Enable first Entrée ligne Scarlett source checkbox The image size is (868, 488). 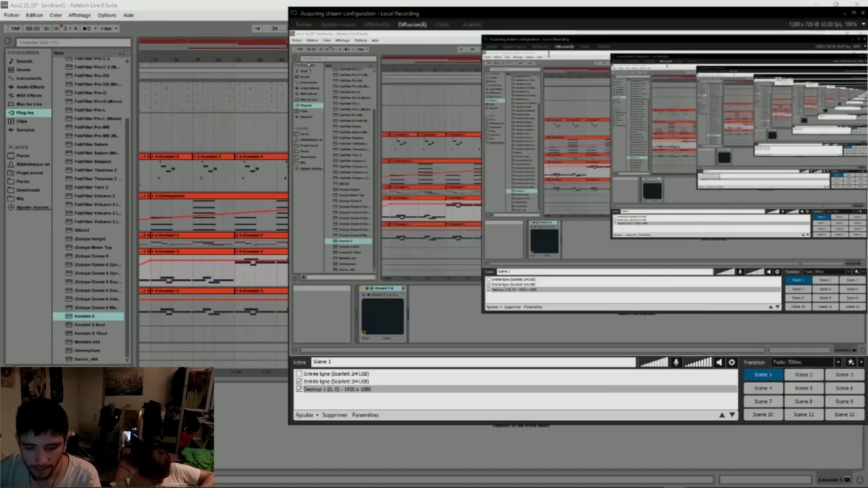(299, 373)
